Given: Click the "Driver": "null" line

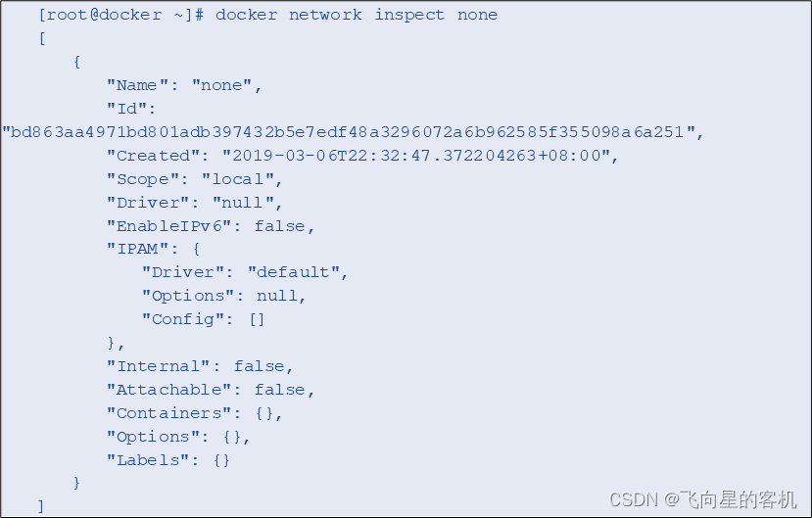Looking at the screenshot, I should click(194, 203).
